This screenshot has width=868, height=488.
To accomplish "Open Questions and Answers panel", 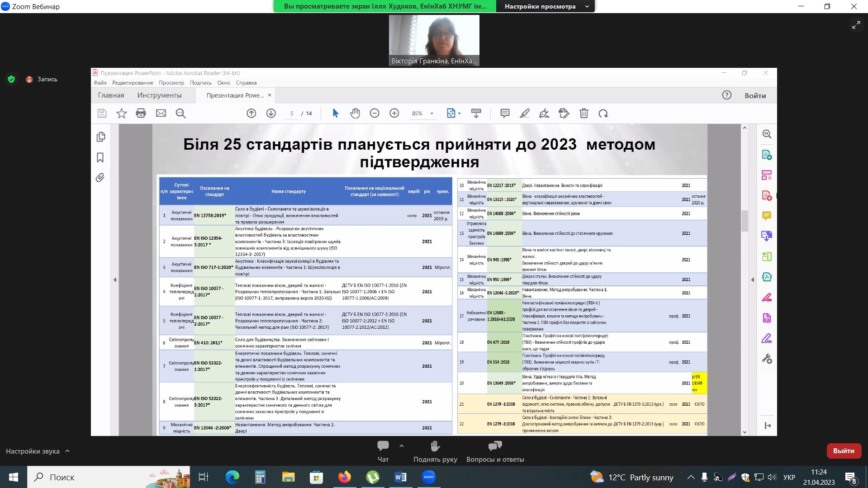I will (495, 446).
